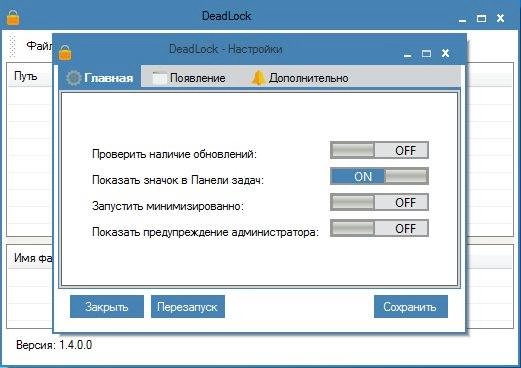Click the DeadLock - Настройки title text
Image resolution: width=521 pixels, height=368 pixels.
(226, 49)
